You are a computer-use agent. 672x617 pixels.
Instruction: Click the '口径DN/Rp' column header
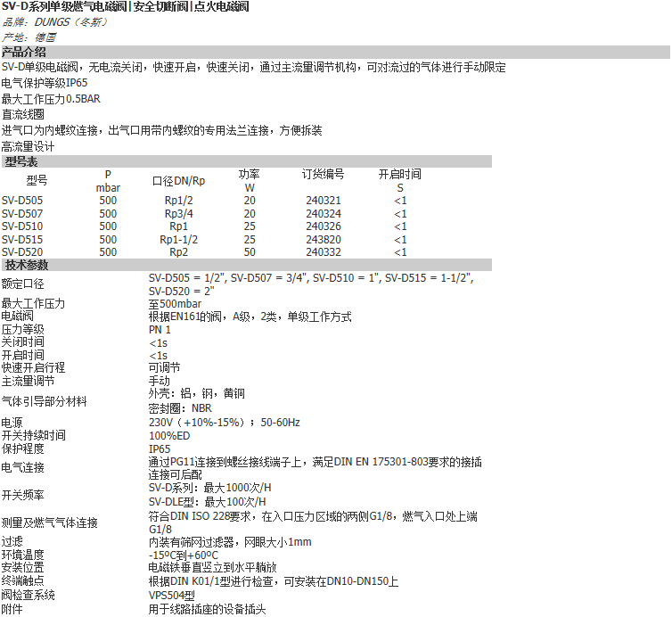point(179,181)
